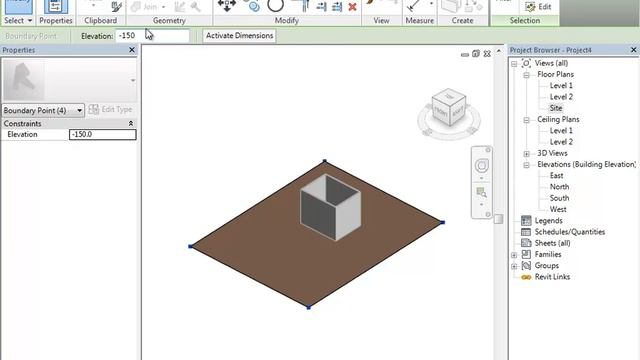This screenshot has width=640, height=360.
Task: Click the Revit Links chain icon
Action: [526, 277]
